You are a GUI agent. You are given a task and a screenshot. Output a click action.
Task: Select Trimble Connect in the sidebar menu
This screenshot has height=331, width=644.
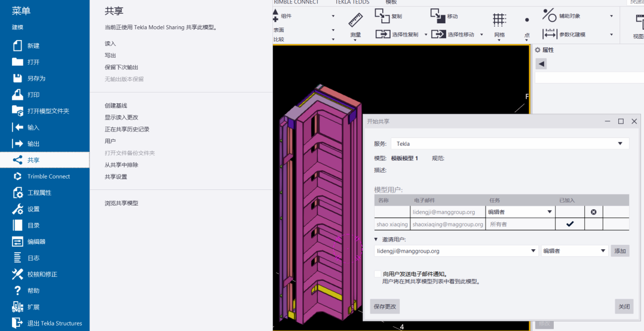pyautogui.click(x=48, y=177)
